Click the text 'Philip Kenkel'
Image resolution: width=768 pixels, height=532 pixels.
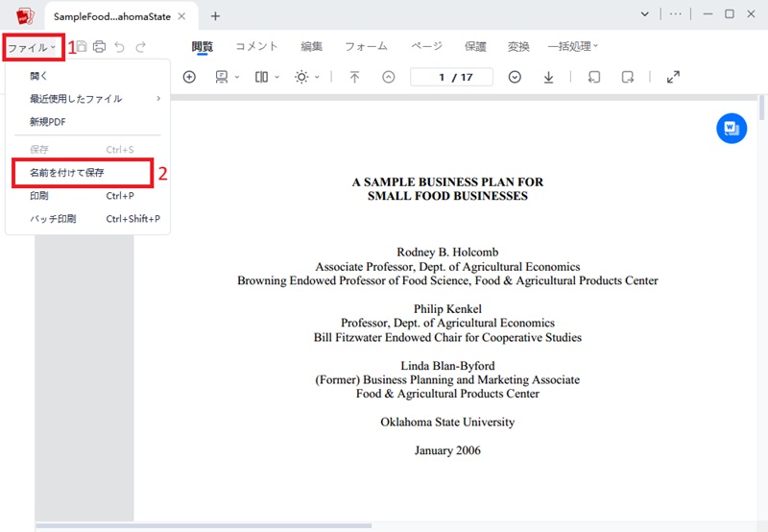[x=447, y=309]
